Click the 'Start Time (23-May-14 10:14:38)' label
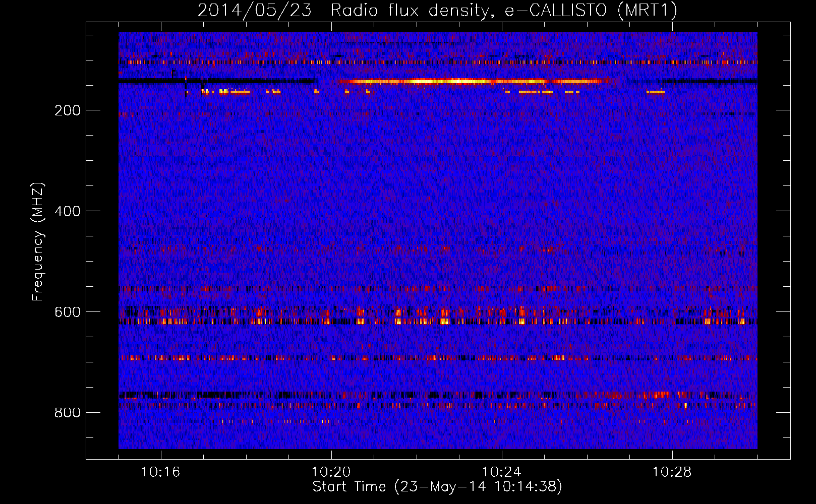 tap(437, 487)
